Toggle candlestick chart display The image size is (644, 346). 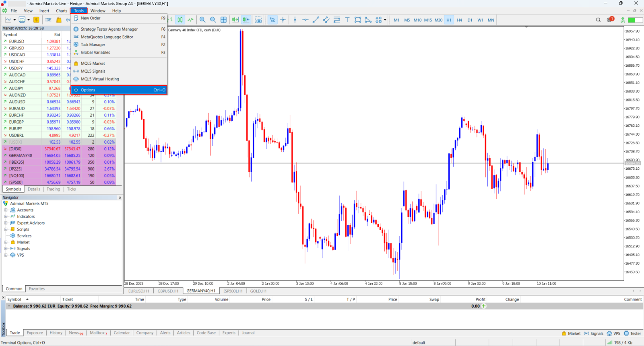(x=180, y=20)
